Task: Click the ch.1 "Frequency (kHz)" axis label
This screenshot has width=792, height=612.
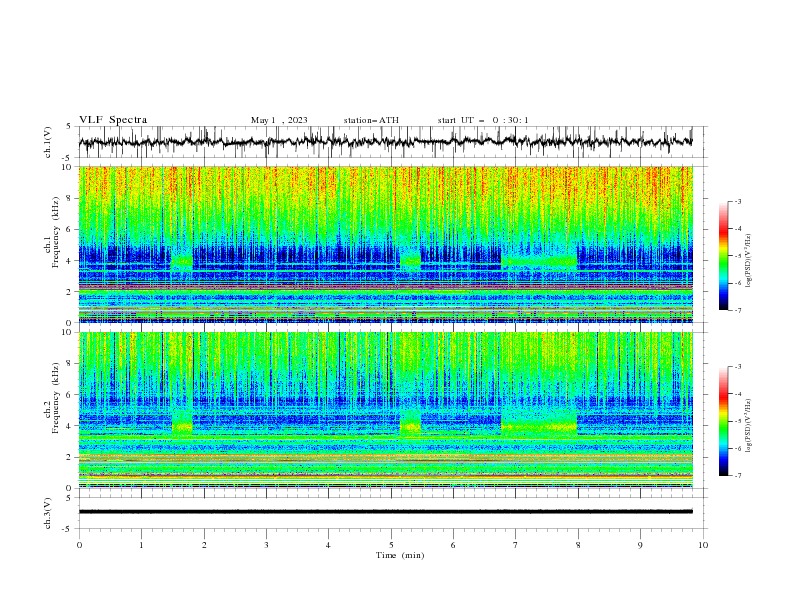Action: coord(56,230)
